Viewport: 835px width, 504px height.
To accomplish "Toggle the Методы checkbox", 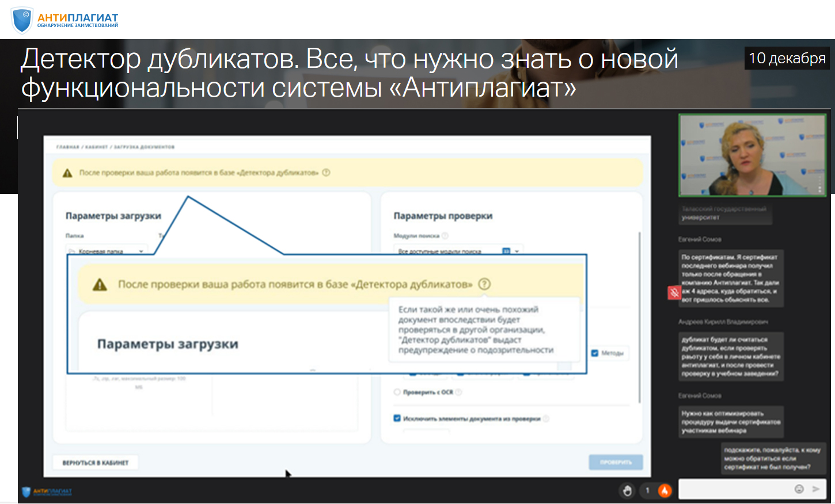I will point(595,353).
